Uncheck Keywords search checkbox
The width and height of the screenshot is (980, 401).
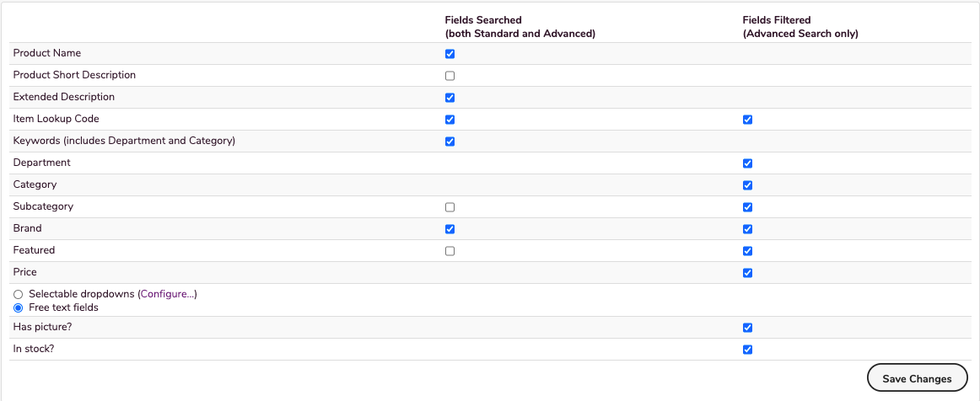coord(450,142)
